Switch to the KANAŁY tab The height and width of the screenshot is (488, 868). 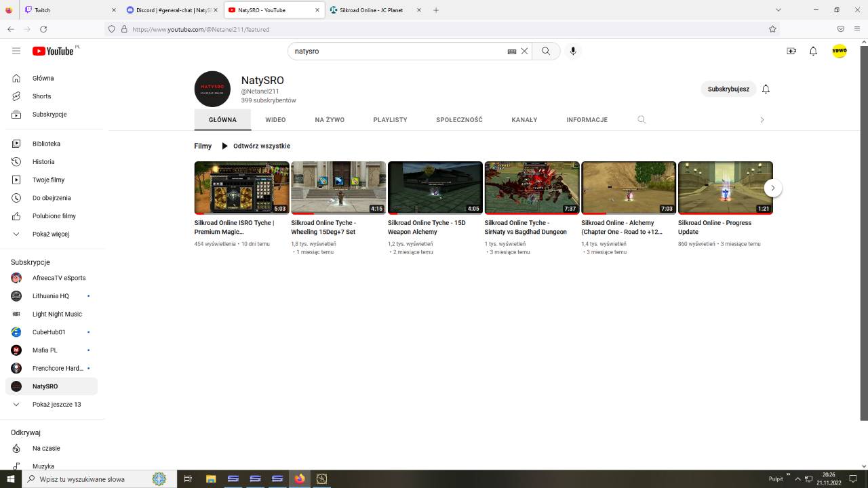(x=524, y=119)
